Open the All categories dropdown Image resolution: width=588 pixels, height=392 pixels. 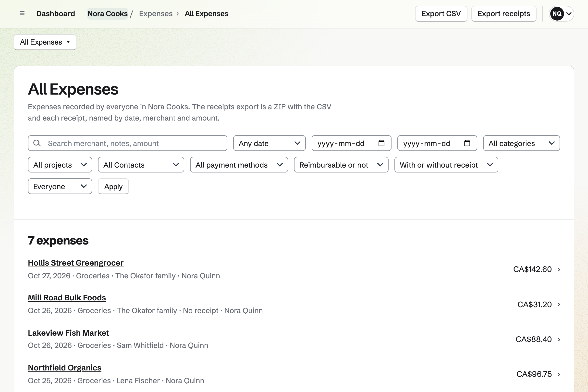coord(521,143)
